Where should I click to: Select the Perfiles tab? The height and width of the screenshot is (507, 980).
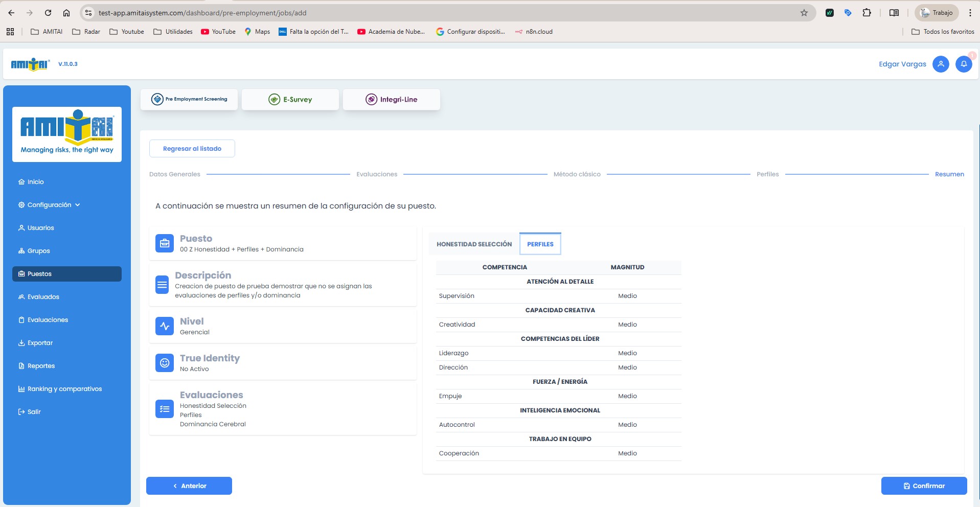[540, 244]
